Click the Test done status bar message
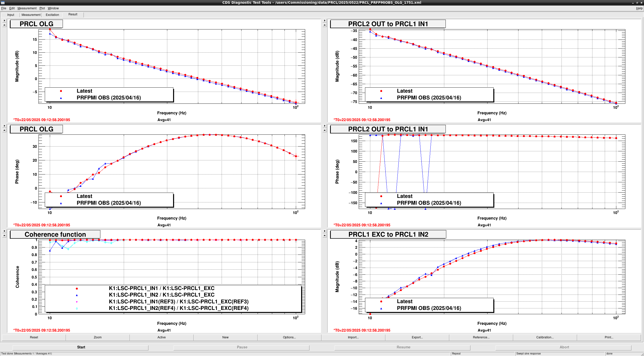Image resolution: width=644 pixels, height=356 pixels. click(x=27, y=353)
